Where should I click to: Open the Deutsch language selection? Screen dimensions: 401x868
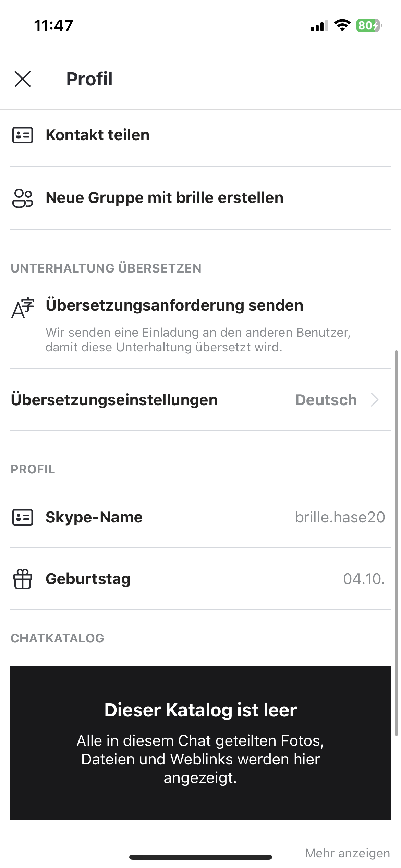pos(326,400)
